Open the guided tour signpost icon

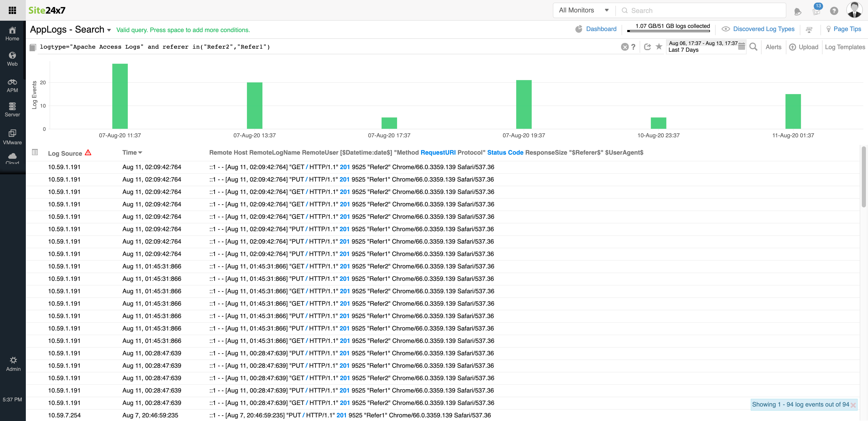pyautogui.click(x=809, y=30)
